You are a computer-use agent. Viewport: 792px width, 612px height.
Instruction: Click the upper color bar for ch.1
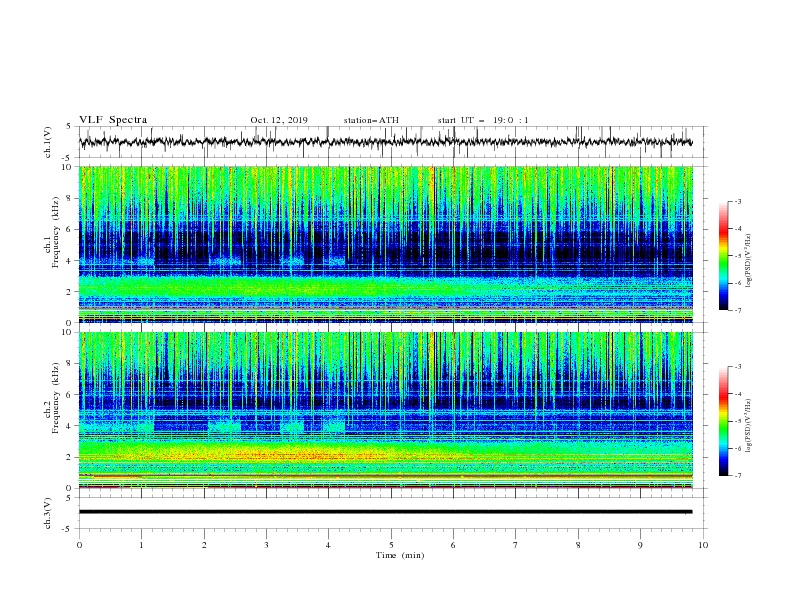[x=724, y=256]
